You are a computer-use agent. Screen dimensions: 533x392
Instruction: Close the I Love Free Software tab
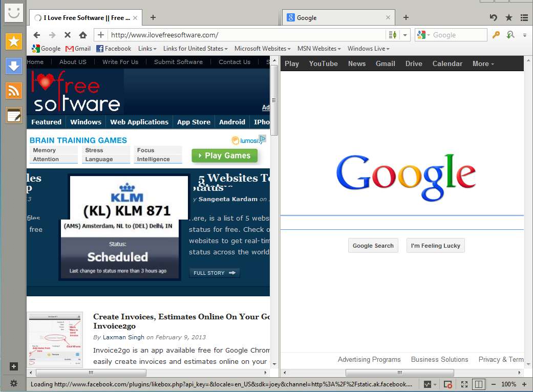135,18
